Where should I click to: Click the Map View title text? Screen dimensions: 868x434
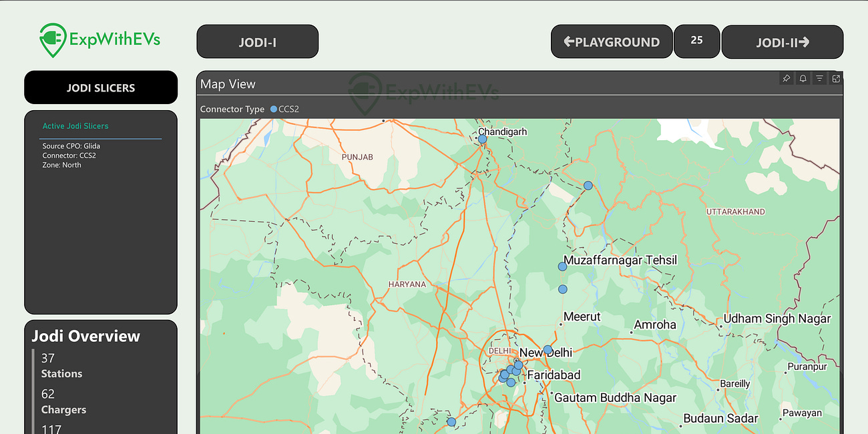click(228, 84)
